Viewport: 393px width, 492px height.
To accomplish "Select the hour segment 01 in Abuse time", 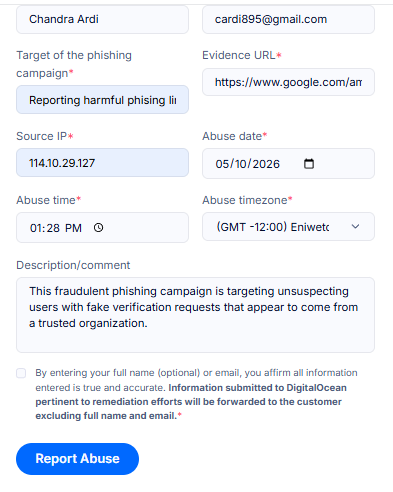I will (x=36, y=228).
